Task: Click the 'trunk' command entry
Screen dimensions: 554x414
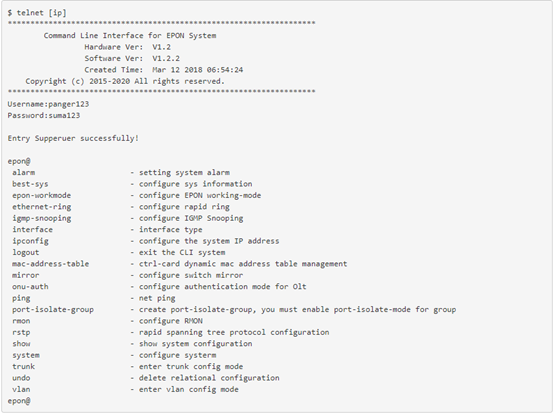Action: pyautogui.click(x=23, y=366)
